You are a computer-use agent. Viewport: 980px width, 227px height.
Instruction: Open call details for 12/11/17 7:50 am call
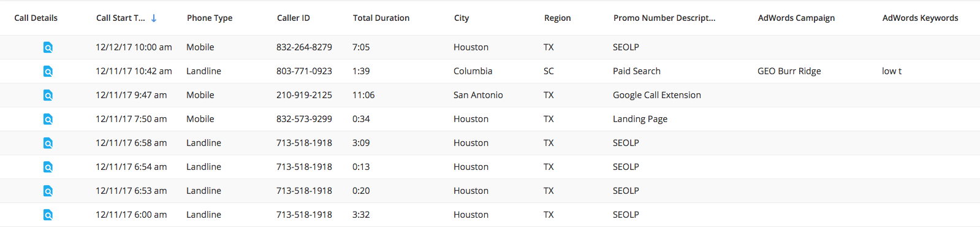click(x=48, y=119)
